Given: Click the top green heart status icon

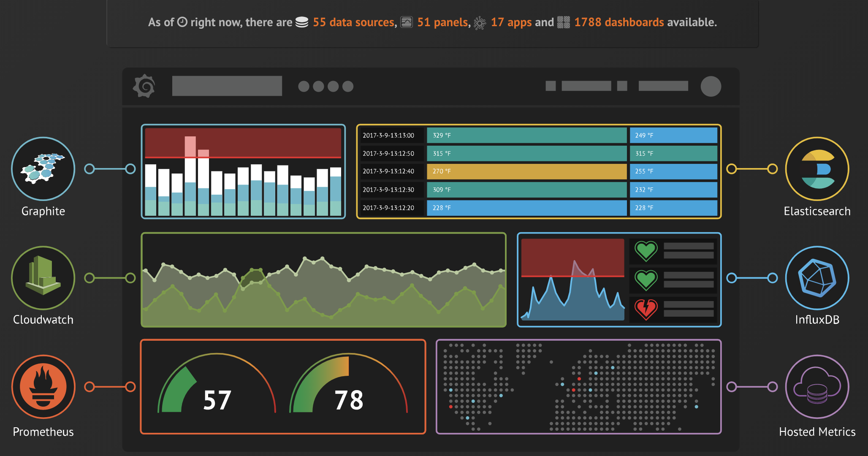Looking at the screenshot, I should pyautogui.click(x=646, y=250).
